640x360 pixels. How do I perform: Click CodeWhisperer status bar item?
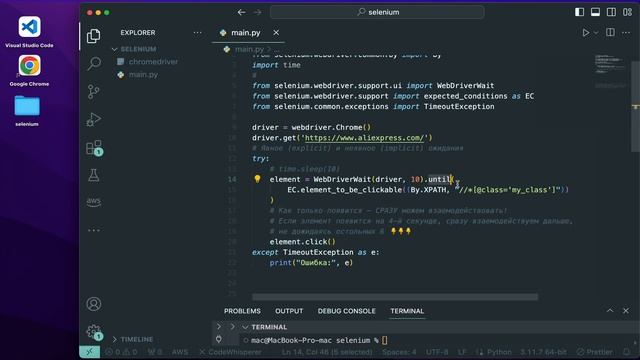(231, 352)
